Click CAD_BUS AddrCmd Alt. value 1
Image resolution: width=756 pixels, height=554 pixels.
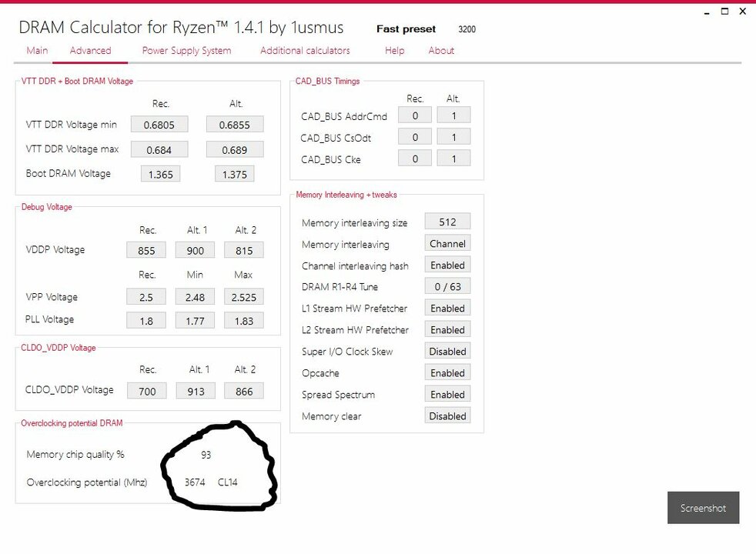pyautogui.click(x=453, y=115)
